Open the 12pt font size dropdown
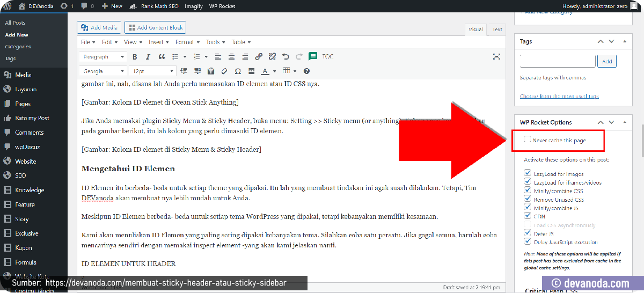 click(153, 71)
